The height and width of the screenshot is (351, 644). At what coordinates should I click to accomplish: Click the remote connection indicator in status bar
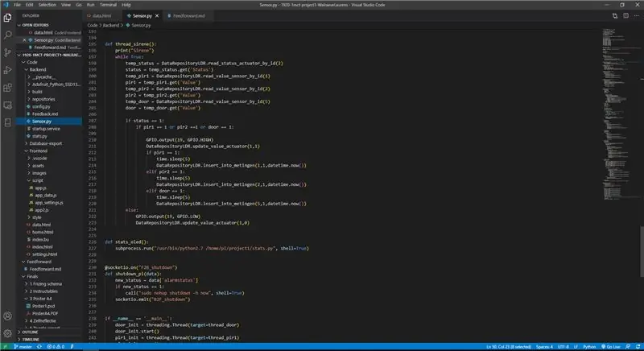[6, 347]
